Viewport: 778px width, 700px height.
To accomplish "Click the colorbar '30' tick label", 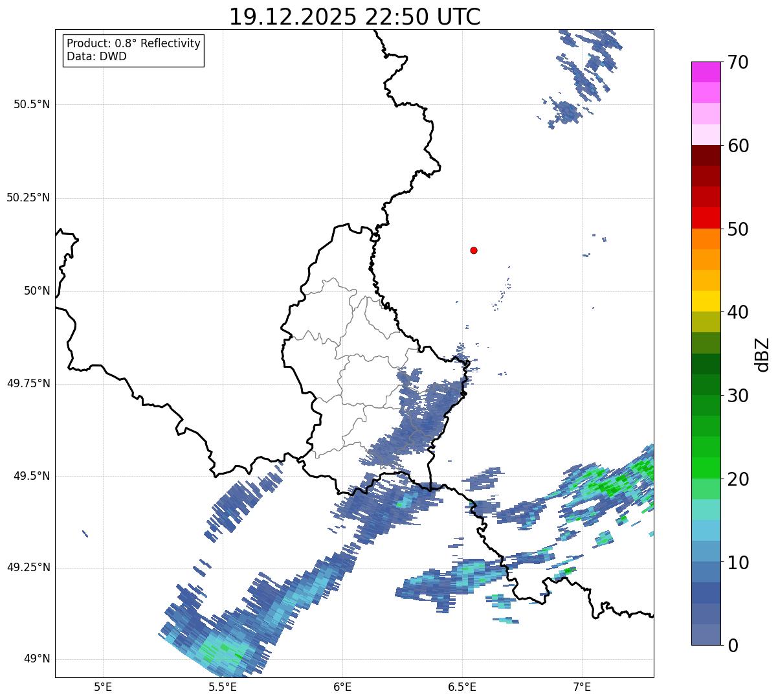I will (x=738, y=396).
